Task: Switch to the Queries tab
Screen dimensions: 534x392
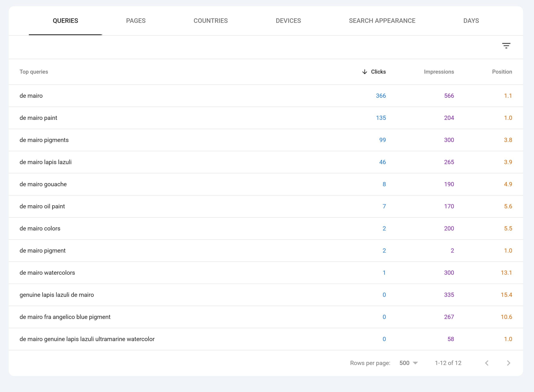Action: click(x=65, y=21)
